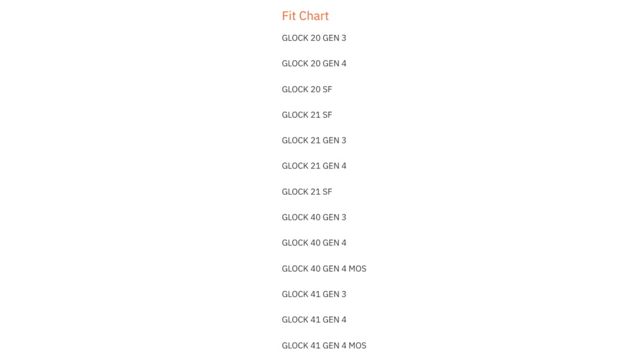Select GLOCK 21 SF above GLOCK 40 GEN 3
Screen dimensions: 644x362
307,192
